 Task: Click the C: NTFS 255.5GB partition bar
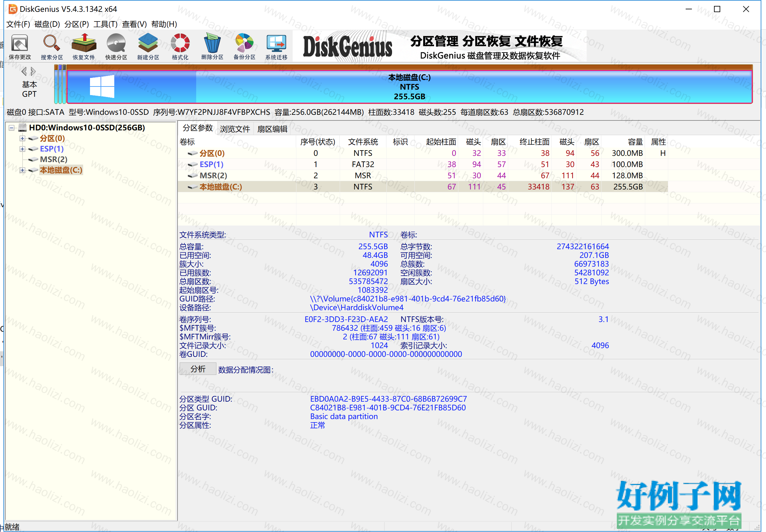(x=409, y=87)
